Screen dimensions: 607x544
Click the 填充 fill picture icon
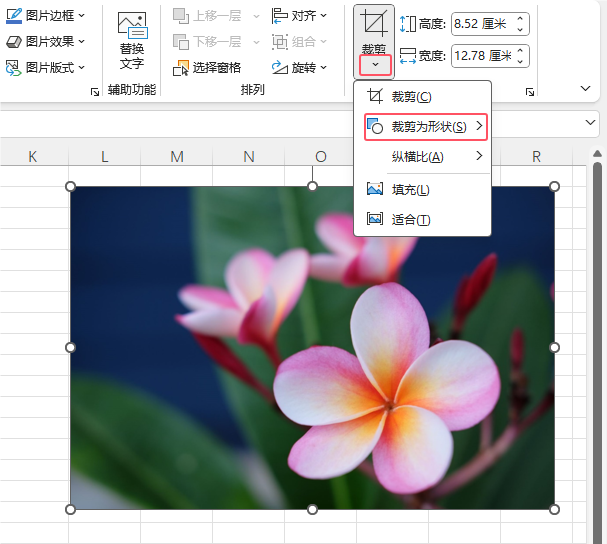(375, 189)
